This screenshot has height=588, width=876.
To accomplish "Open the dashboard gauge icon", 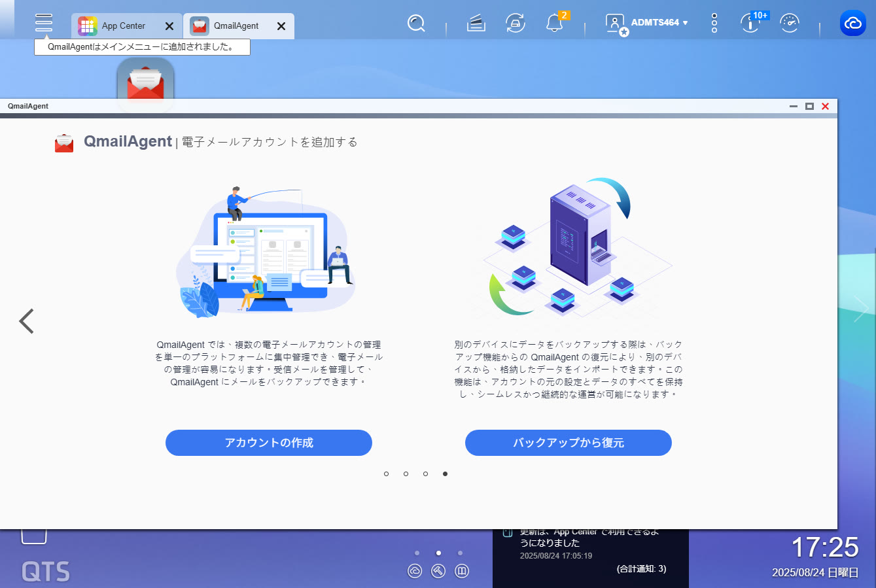I will click(790, 24).
